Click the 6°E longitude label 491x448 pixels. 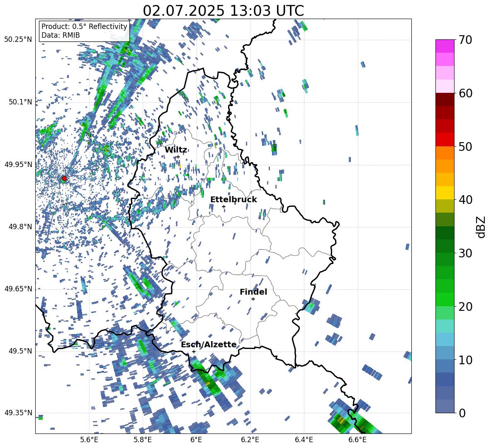click(x=196, y=440)
